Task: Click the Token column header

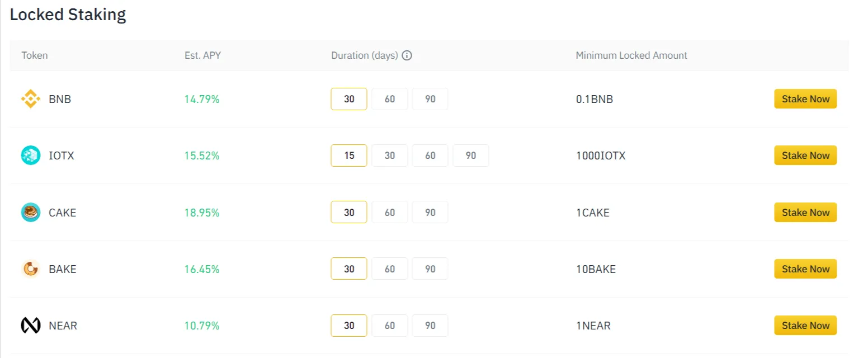Action: click(x=34, y=55)
